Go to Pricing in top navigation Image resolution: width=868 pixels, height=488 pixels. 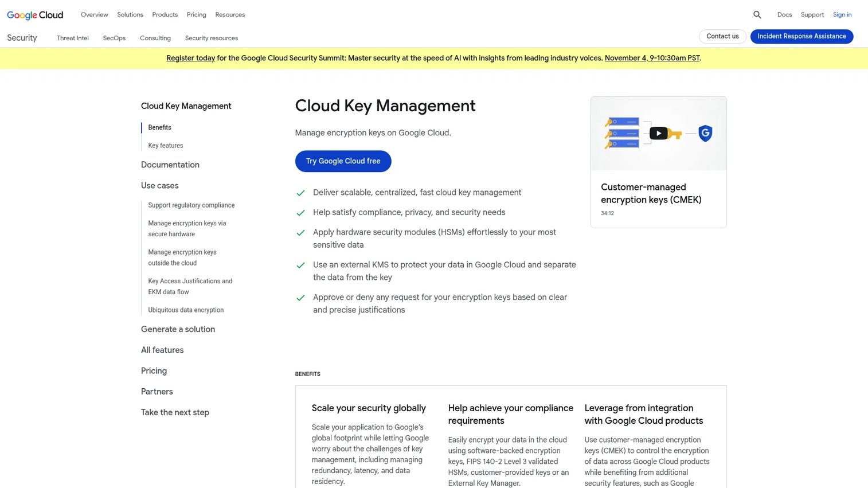197,15
